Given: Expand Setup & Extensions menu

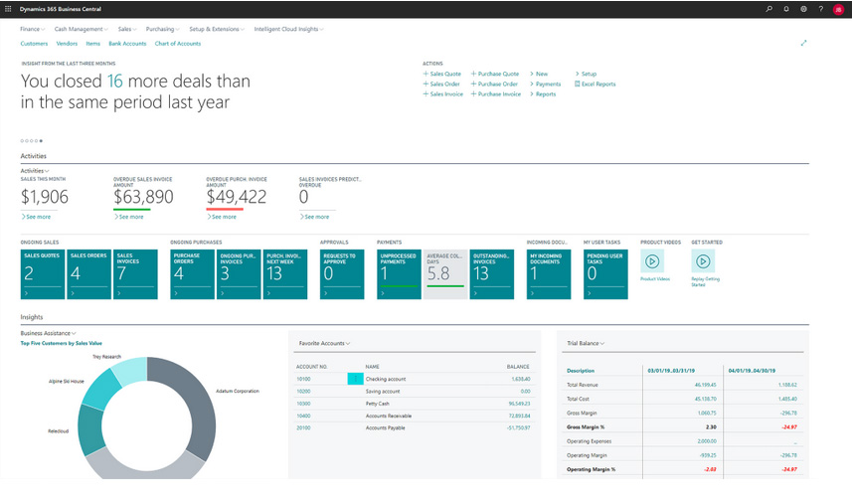Looking at the screenshot, I should tap(217, 30).
